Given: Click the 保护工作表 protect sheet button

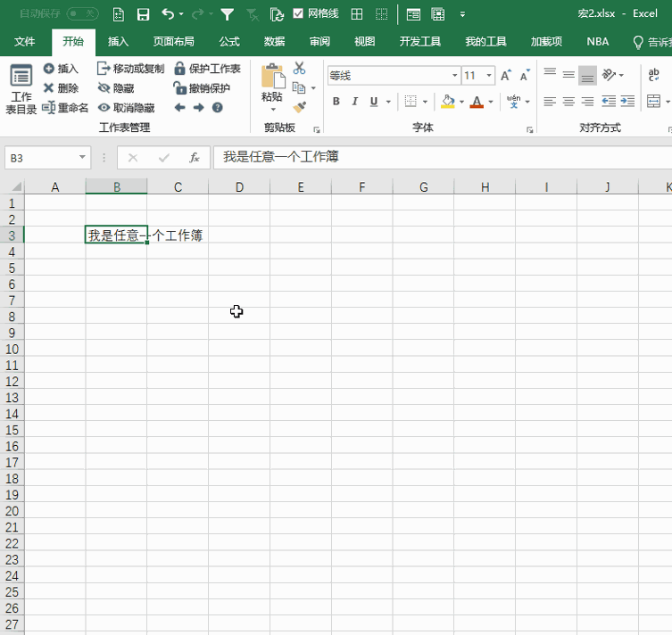Looking at the screenshot, I should [x=207, y=69].
